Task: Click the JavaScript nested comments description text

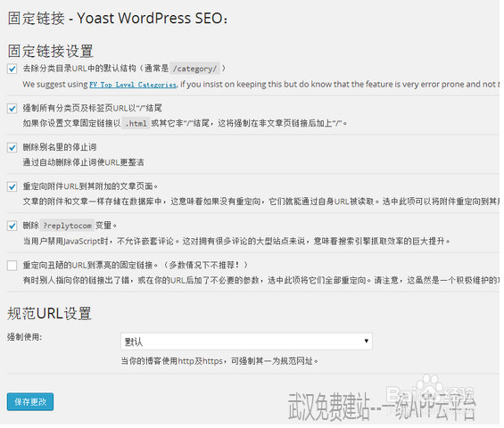Action: (x=236, y=241)
